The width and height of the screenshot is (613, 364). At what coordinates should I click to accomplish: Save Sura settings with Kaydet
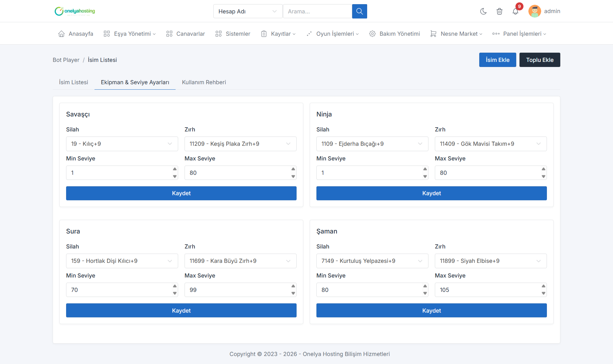(181, 310)
